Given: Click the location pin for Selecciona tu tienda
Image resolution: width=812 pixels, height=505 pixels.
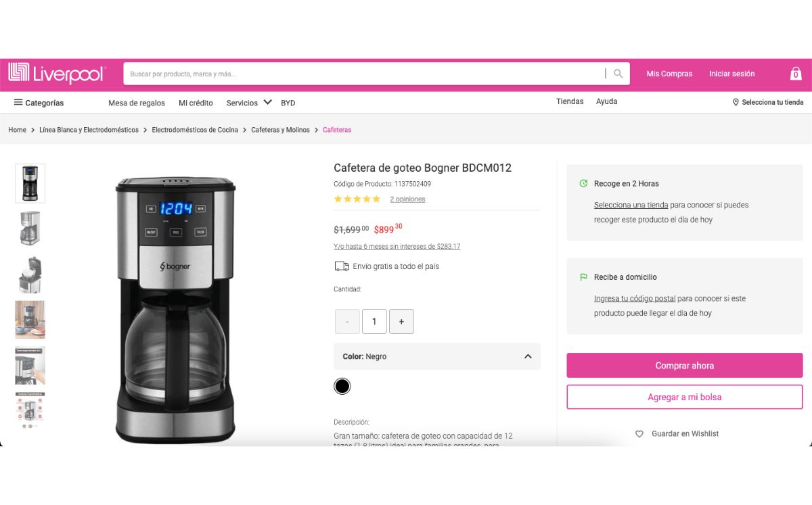Looking at the screenshot, I should [x=736, y=103].
